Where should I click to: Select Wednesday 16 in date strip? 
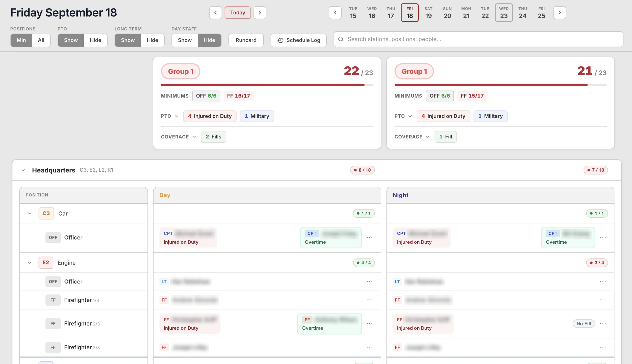point(372,13)
